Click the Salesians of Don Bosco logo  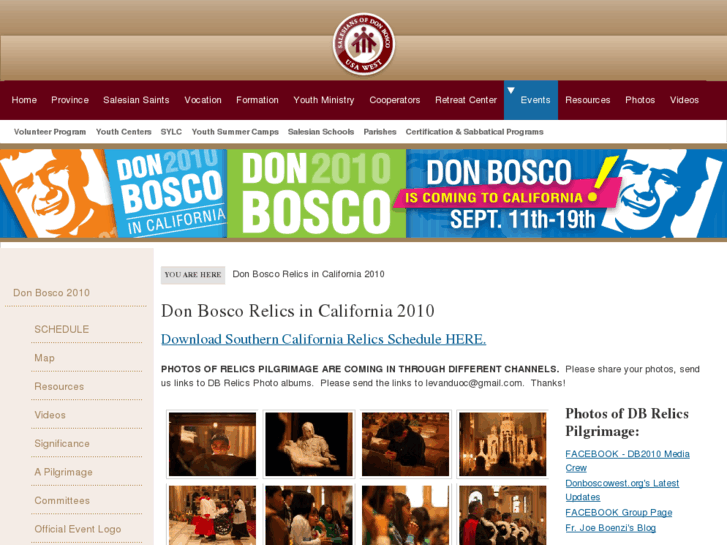coord(364,44)
